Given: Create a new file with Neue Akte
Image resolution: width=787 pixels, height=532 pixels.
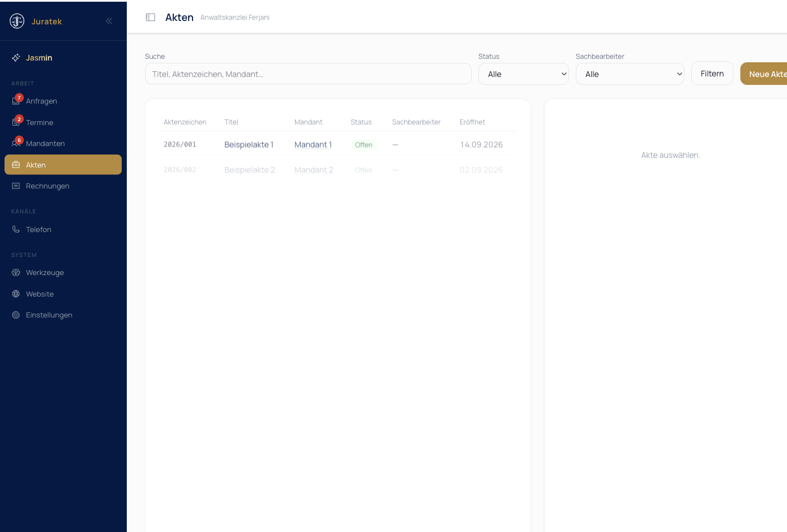Looking at the screenshot, I should [764, 74].
